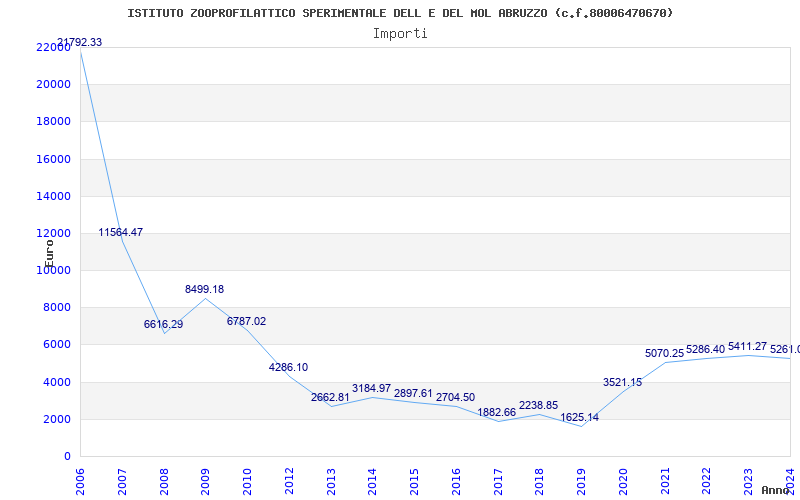
Task: Click the 'Importi' subtitle
Action: (x=400, y=34)
